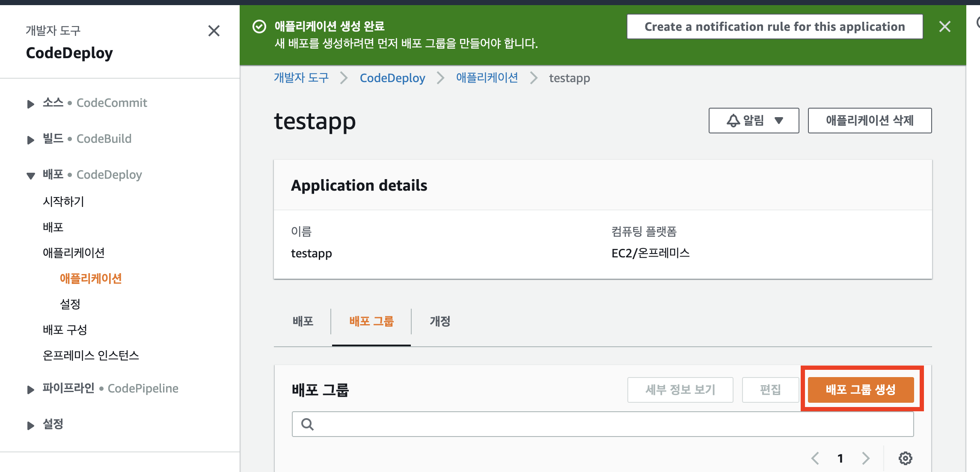Image resolution: width=980 pixels, height=472 pixels.
Task: Click 애플리케이션 삭제 button
Action: point(870,121)
